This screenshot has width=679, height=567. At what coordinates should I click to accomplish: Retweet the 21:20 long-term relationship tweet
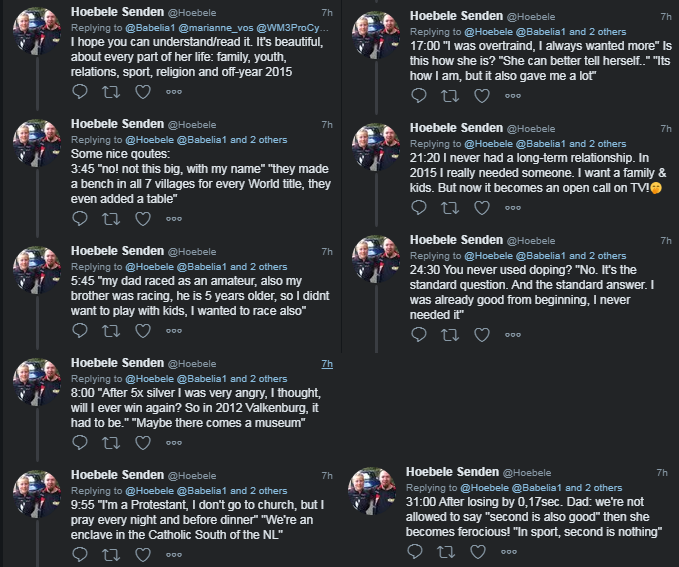coord(451,207)
